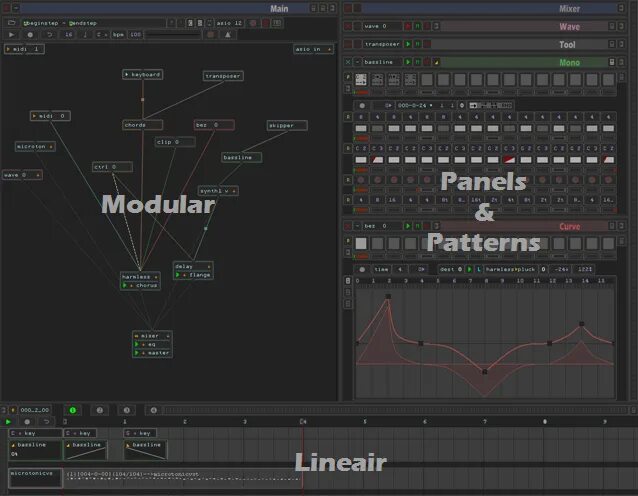Toggle loop in the linear timeline transport
This screenshot has height=496, width=638.
pos(46,422)
